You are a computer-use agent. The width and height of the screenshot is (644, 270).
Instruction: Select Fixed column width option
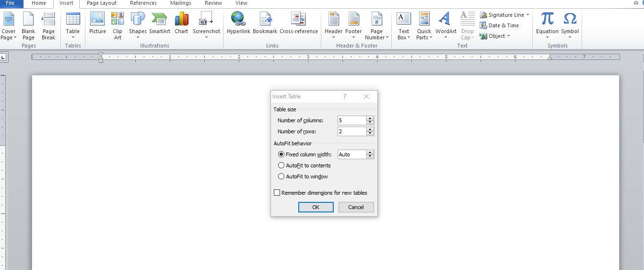coord(305,154)
